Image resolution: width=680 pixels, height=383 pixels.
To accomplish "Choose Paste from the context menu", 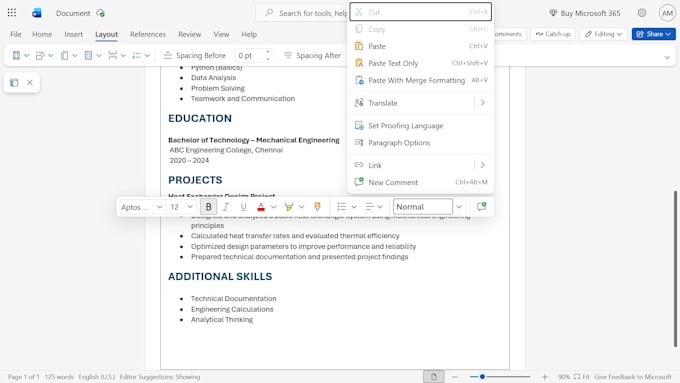I will [x=421, y=46].
